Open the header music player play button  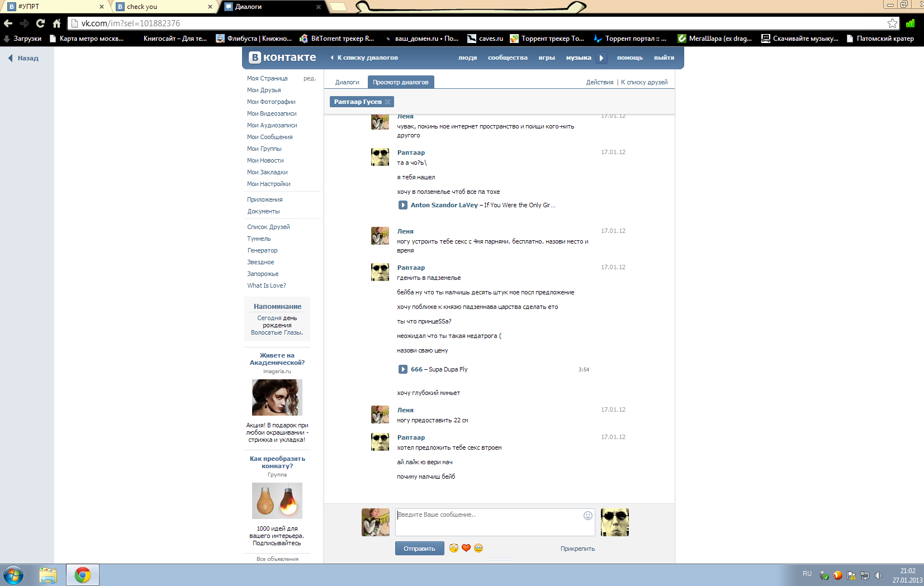pos(601,58)
